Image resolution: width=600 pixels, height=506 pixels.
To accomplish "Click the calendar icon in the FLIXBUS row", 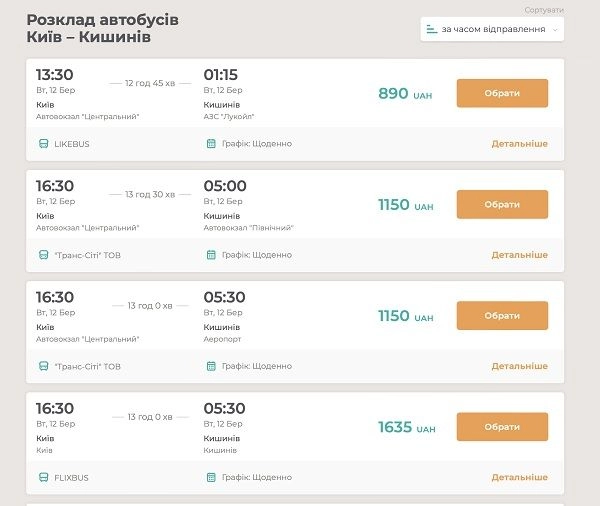I will (x=211, y=477).
